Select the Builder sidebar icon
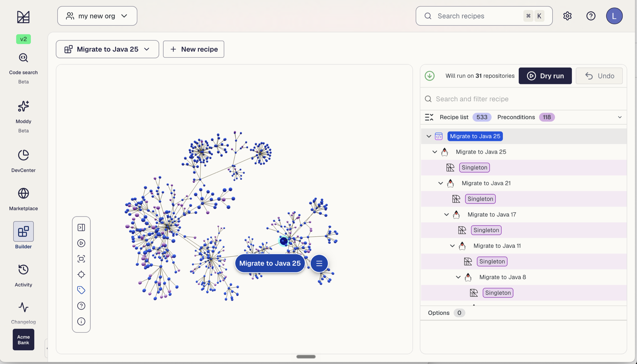Viewport: 637px width, 364px height. point(23,231)
